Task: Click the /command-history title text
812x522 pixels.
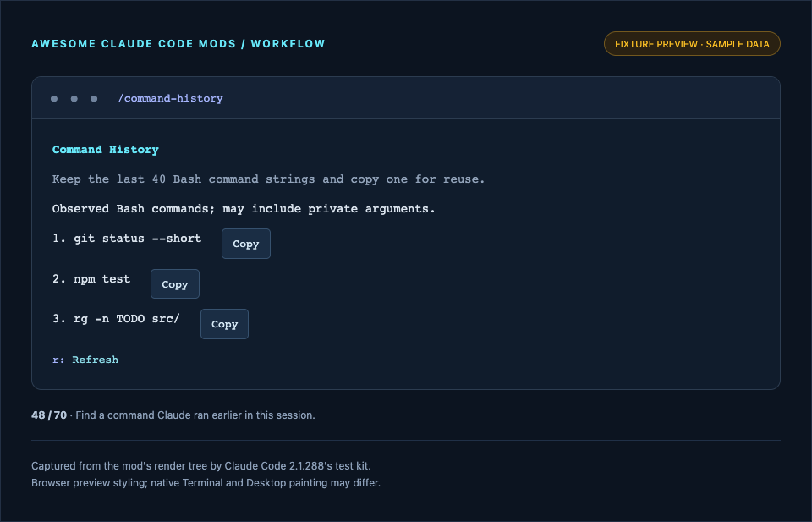Action: [x=170, y=98]
